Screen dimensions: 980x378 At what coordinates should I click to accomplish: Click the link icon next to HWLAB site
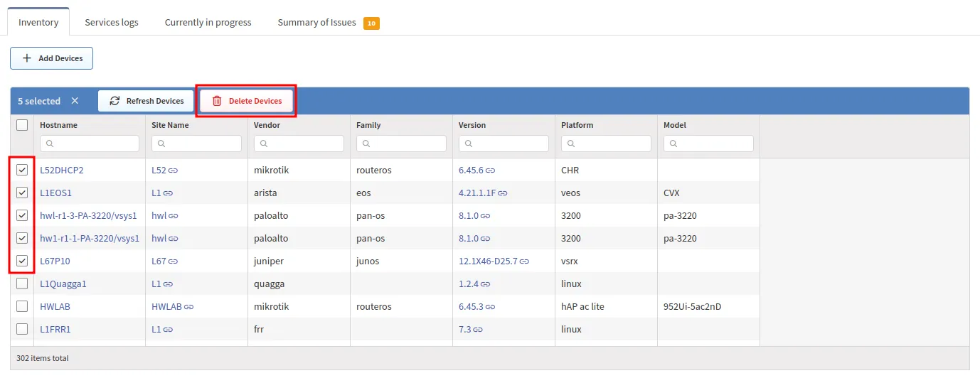point(189,307)
